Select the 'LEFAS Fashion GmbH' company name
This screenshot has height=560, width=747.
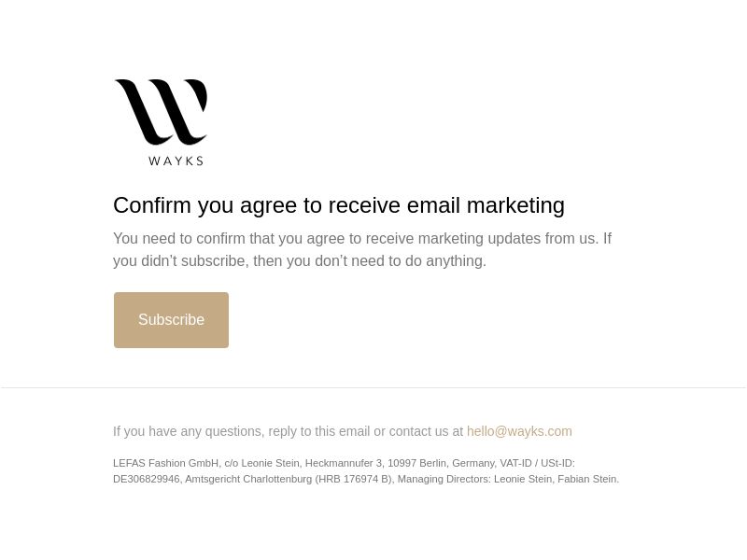[165, 463]
